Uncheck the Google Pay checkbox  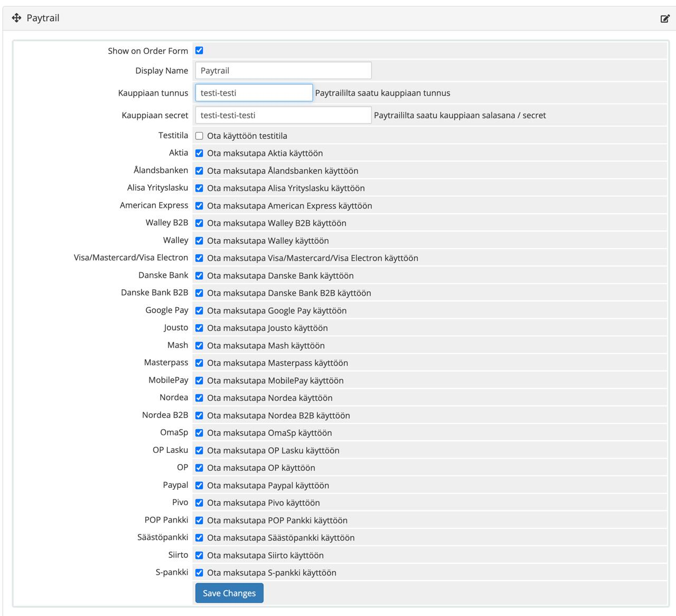(x=199, y=310)
